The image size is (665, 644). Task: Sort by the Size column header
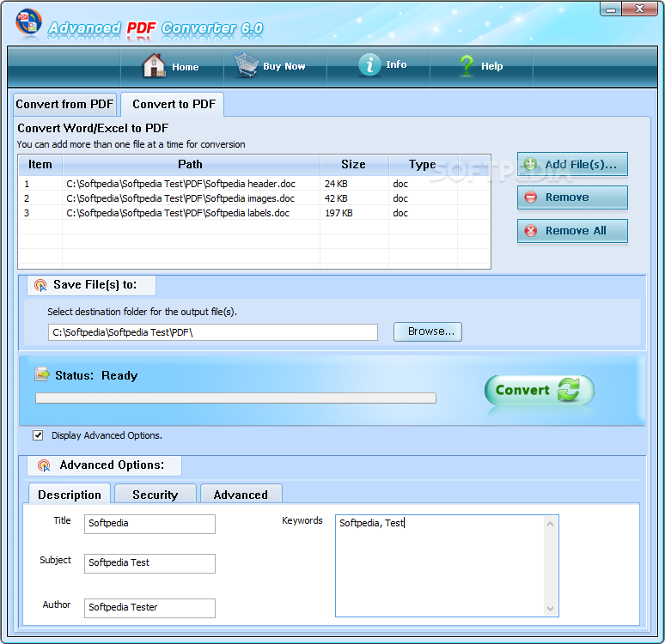coord(354,165)
